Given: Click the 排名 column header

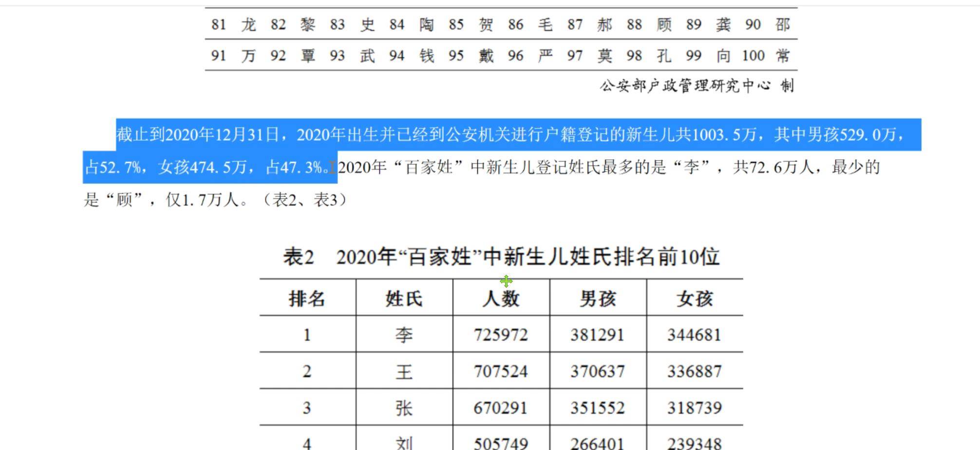Looking at the screenshot, I should (x=307, y=299).
